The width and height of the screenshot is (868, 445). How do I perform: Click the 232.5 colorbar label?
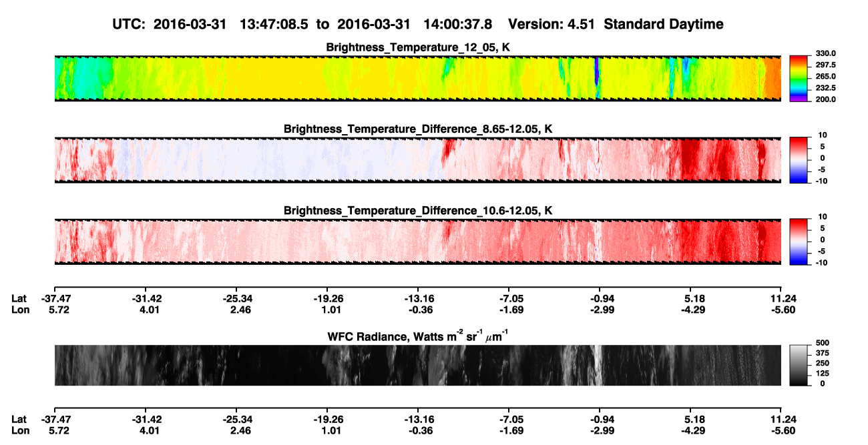[825, 87]
